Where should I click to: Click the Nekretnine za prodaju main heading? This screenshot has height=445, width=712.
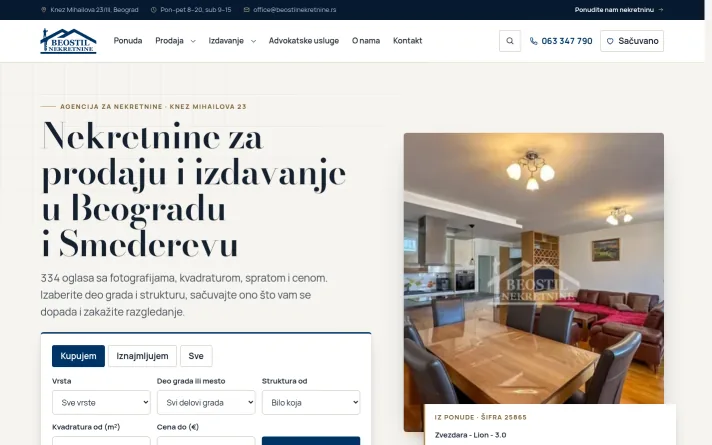[194, 190]
